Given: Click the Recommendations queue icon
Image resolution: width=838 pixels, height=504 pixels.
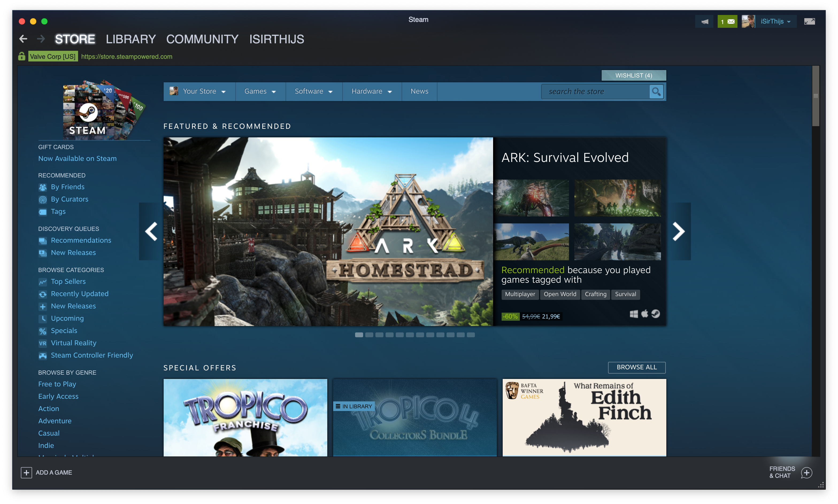Looking at the screenshot, I should tap(43, 241).
